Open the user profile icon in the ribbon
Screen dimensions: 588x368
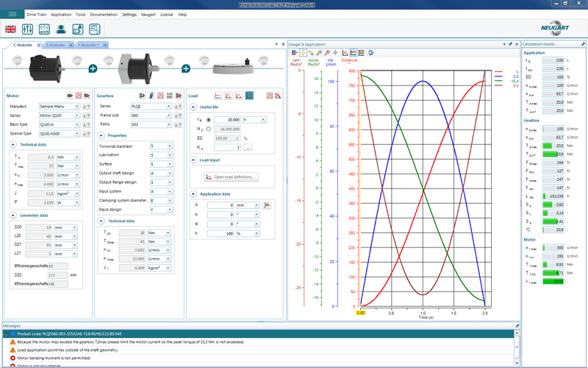coord(61,29)
